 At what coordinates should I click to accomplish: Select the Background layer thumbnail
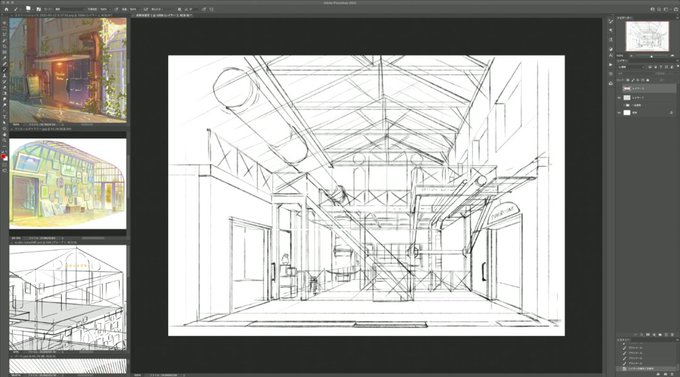click(627, 112)
